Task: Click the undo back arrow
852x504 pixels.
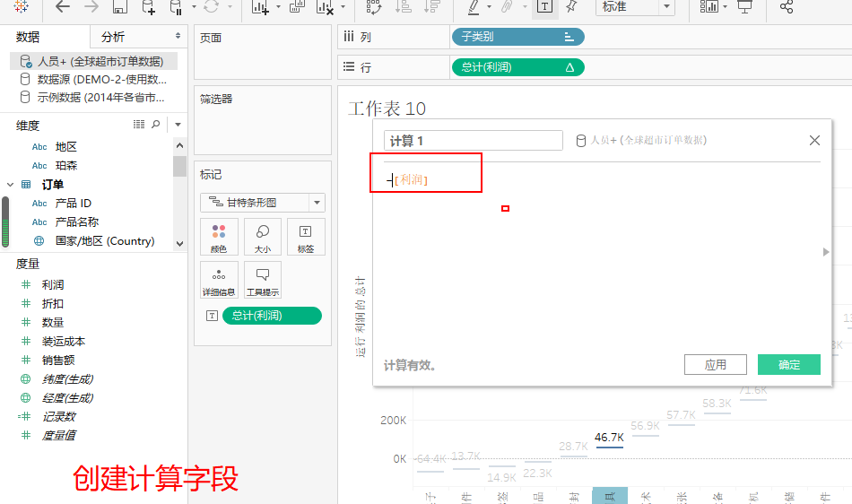Action: [x=63, y=6]
